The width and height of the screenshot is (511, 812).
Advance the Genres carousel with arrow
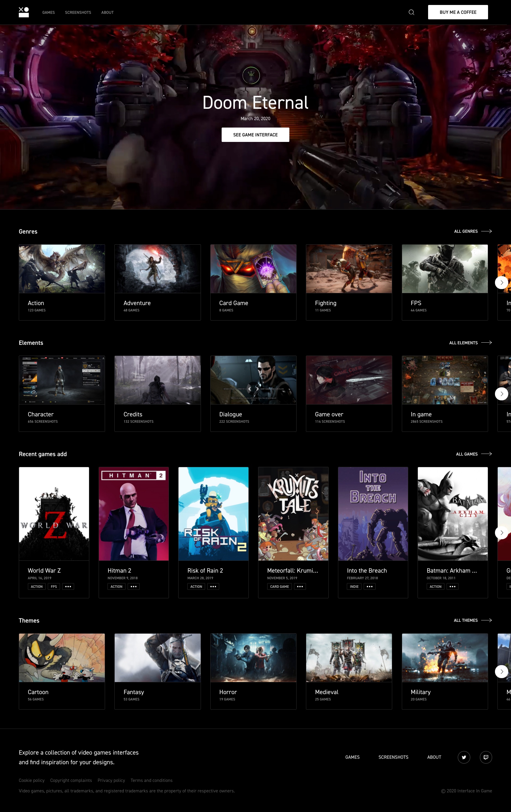pos(502,282)
